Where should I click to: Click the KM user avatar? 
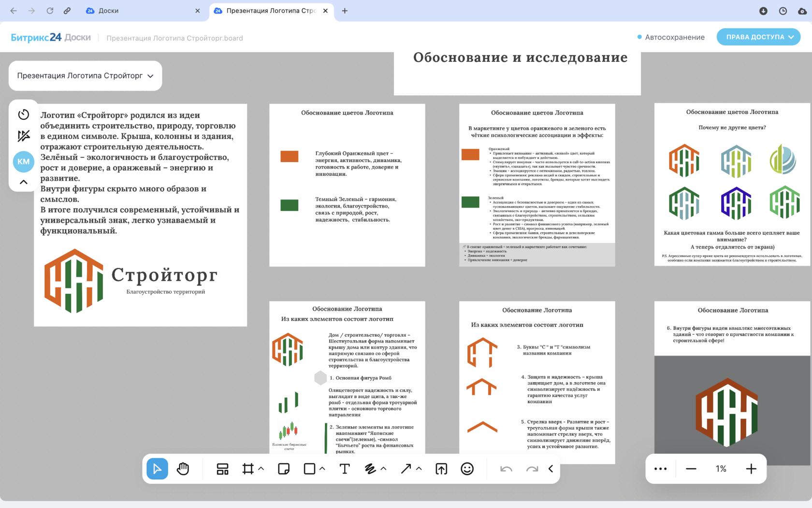point(24,162)
